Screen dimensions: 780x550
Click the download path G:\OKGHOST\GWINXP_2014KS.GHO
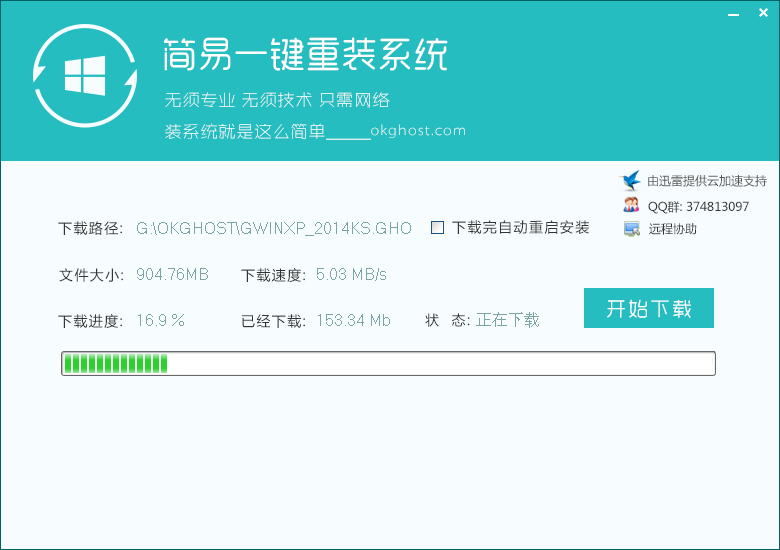point(273,228)
